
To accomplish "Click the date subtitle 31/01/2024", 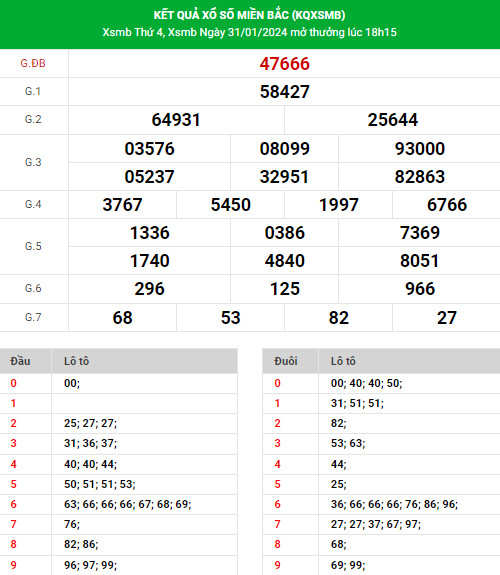I will (x=257, y=32).
